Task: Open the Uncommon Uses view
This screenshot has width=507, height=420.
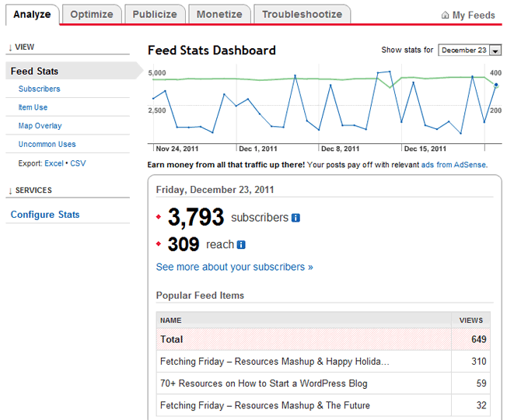Action: pos(47,144)
